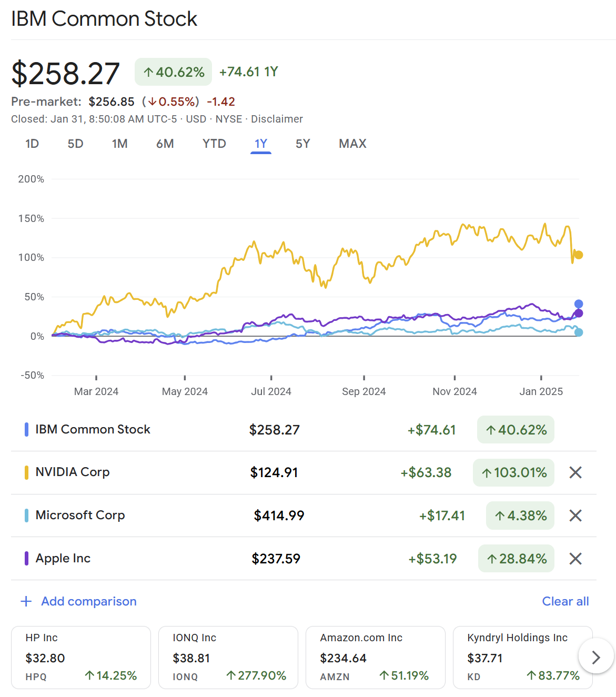Open the HP Inc stock card
Viewport: 616px width, 697px height.
81,657
